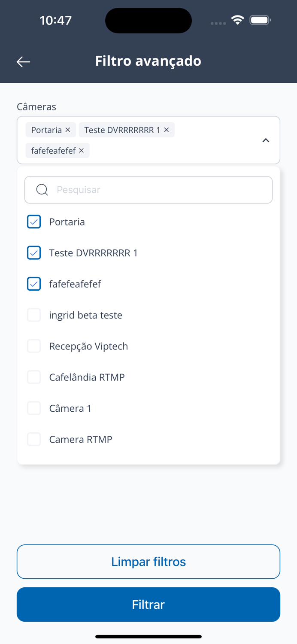The height and width of the screenshot is (644, 297).
Task: Remove the Portaria chip
Action: point(68,130)
